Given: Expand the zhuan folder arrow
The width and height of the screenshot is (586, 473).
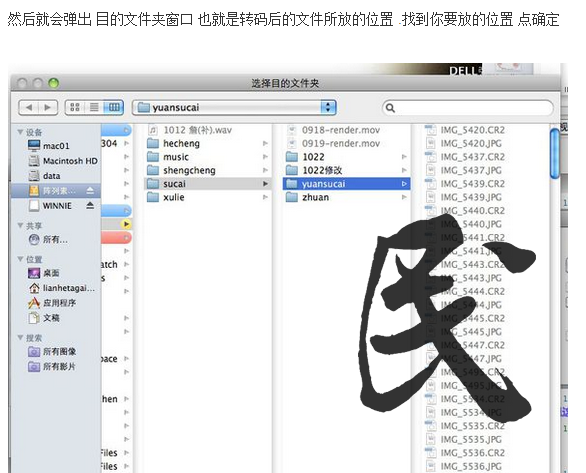Looking at the screenshot, I should coord(404,197).
